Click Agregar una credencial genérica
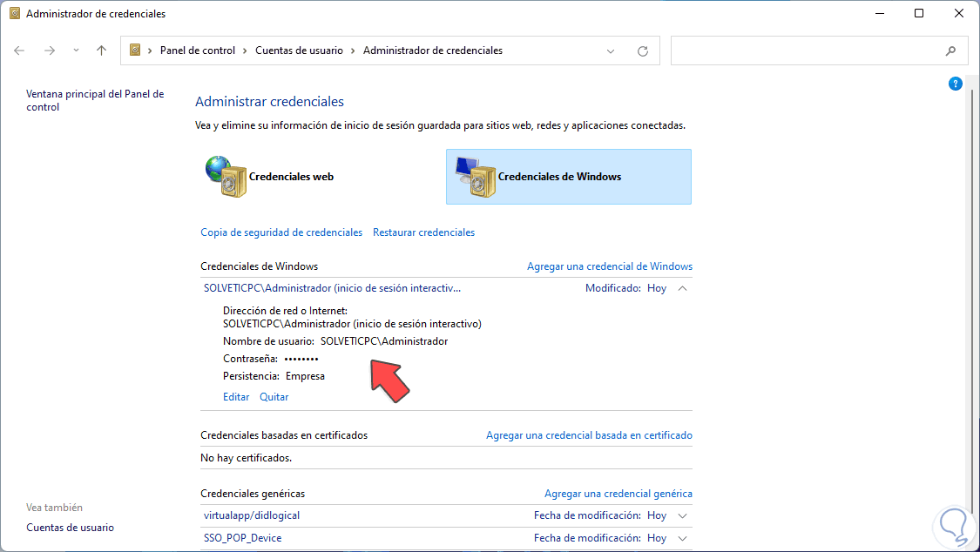Screen dimensions: 980x552 click(x=618, y=494)
